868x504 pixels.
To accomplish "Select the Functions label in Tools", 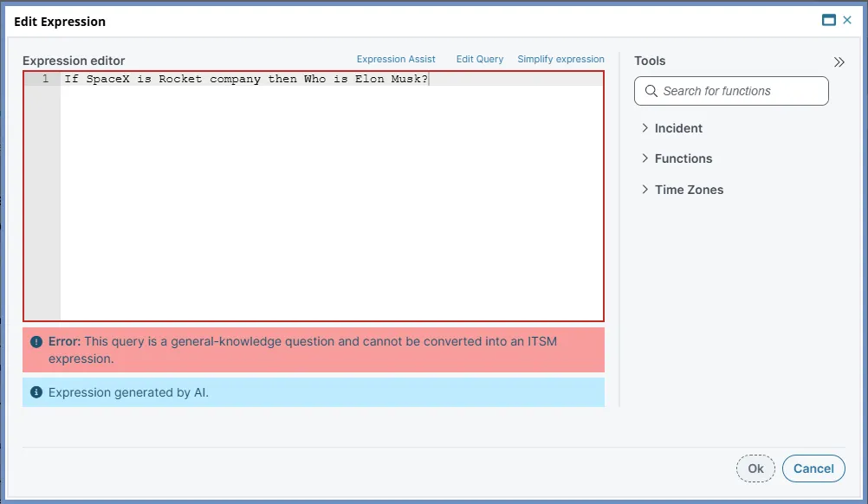I will coord(683,158).
